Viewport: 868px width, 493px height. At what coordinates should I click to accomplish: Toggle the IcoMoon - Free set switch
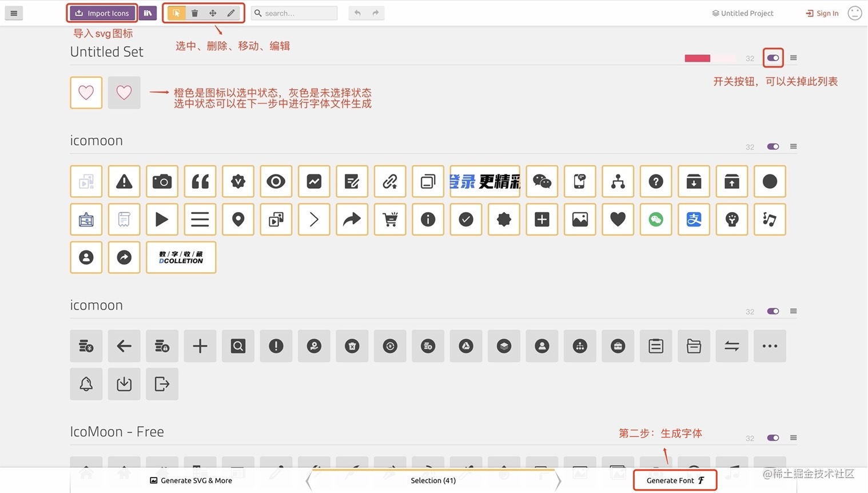(x=773, y=438)
